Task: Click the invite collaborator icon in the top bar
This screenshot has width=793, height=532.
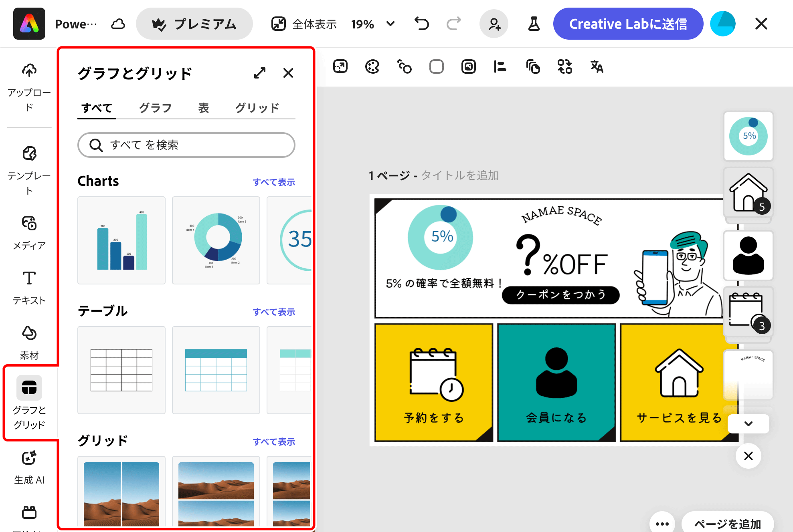Action: pos(494,24)
